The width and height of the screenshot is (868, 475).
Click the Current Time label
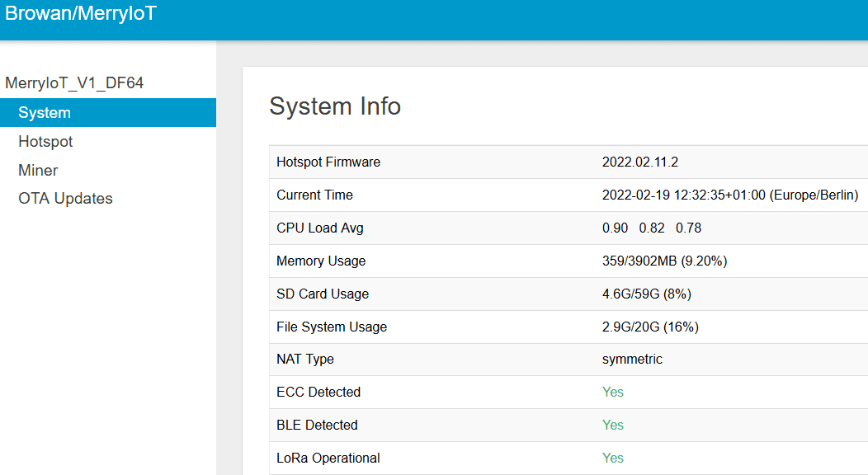[314, 195]
